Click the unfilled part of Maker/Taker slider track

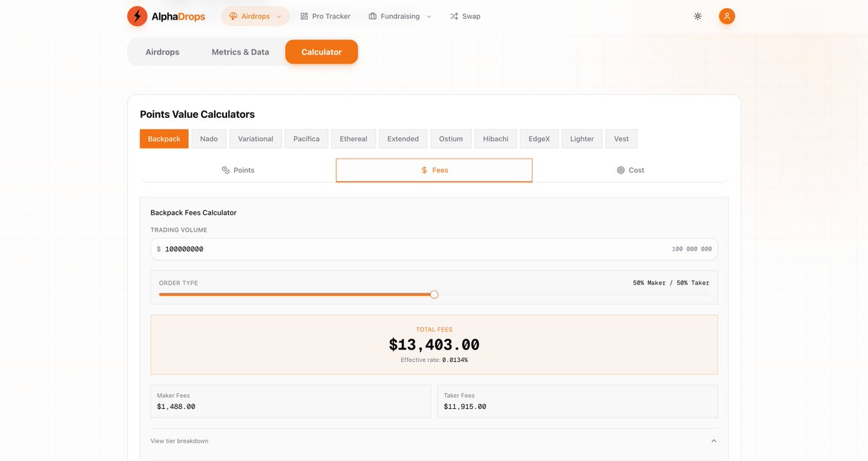(x=574, y=295)
